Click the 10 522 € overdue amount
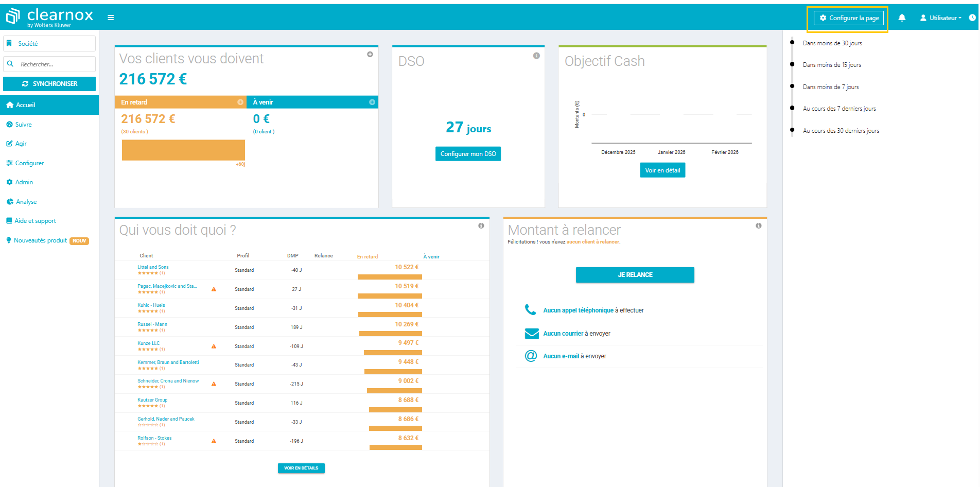Viewport: 980px width, 487px height. [407, 267]
